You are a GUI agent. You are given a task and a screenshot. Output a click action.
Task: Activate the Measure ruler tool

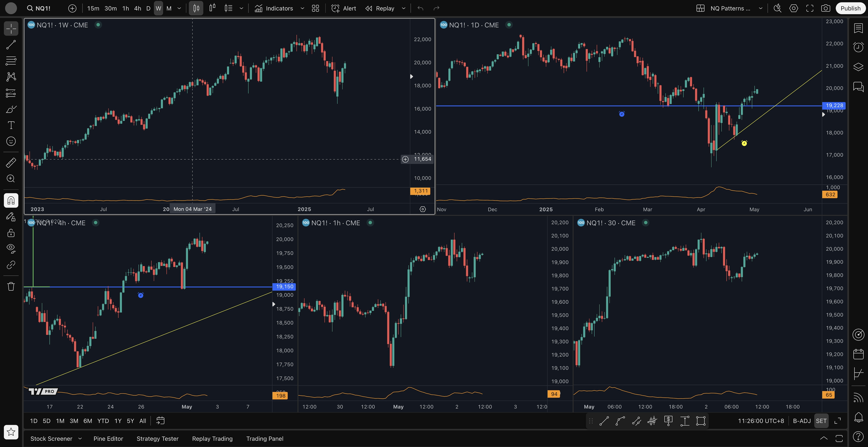(x=11, y=163)
